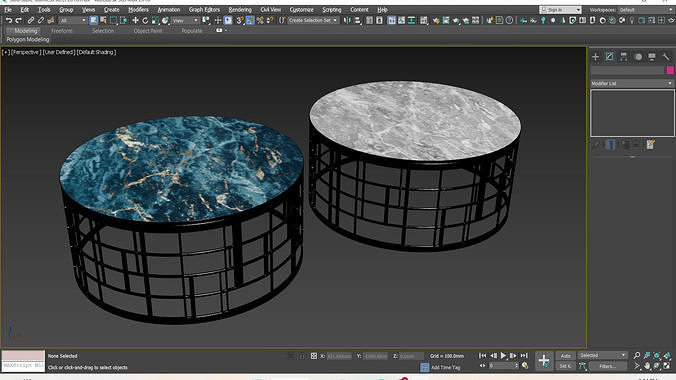The image size is (676, 380).
Task: Open Create Selection Set dropdown
Action: tap(313, 20)
